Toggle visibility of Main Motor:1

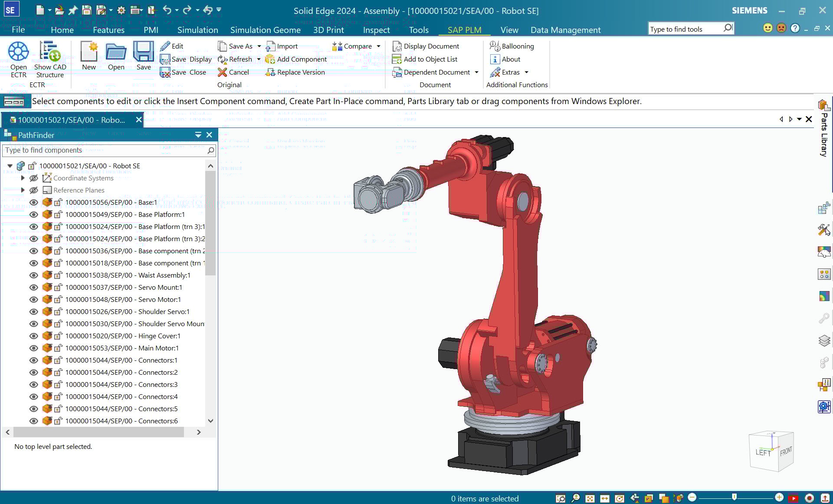click(x=33, y=348)
